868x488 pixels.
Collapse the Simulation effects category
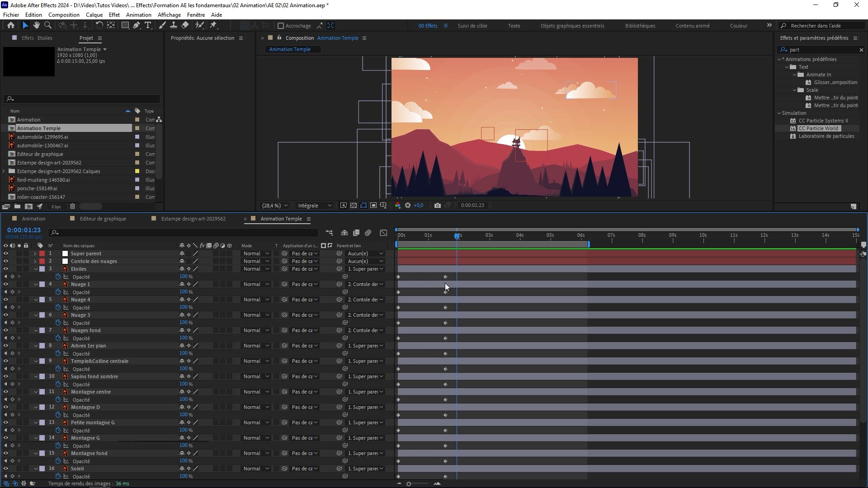(779, 113)
